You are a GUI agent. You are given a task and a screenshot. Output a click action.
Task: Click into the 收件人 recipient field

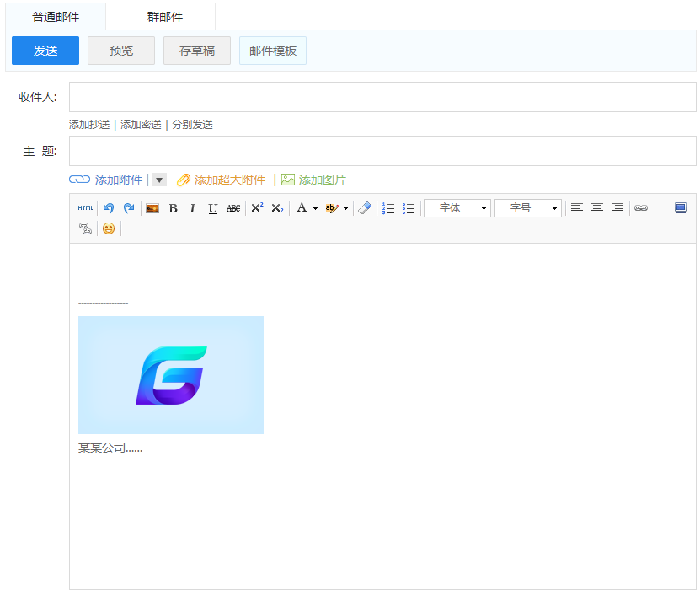click(382, 97)
